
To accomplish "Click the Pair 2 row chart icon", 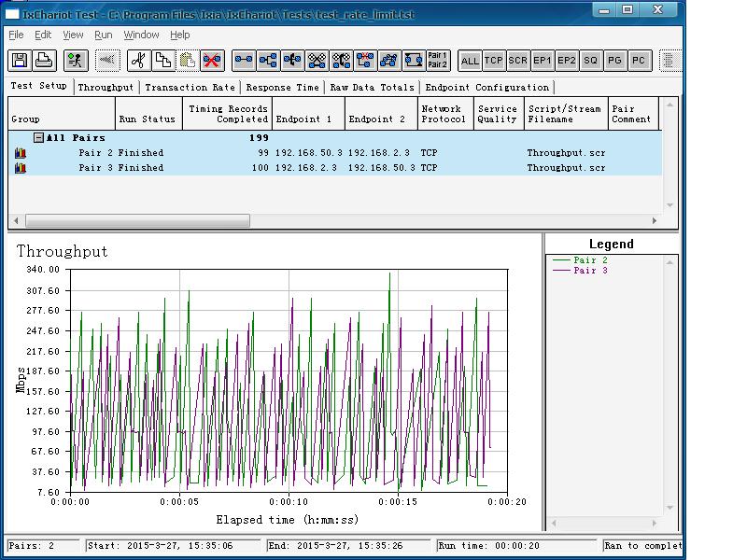I will [20, 153].
